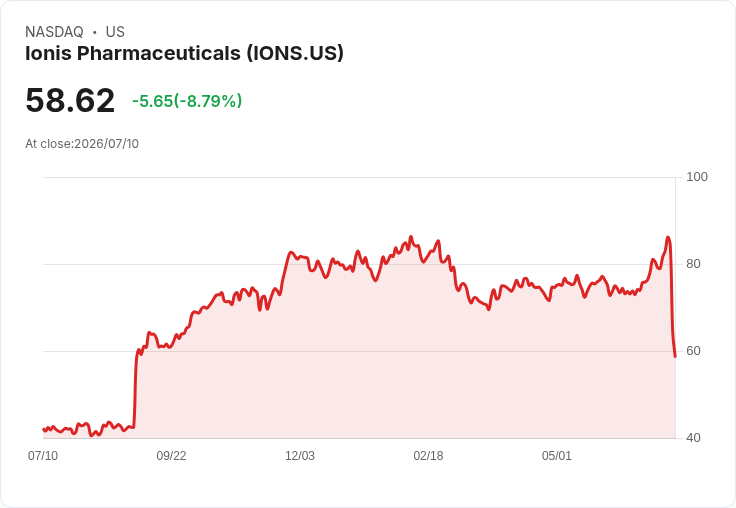Click the 80 y-axis price label
736x508 pixels.
click(x=693, y=264)
